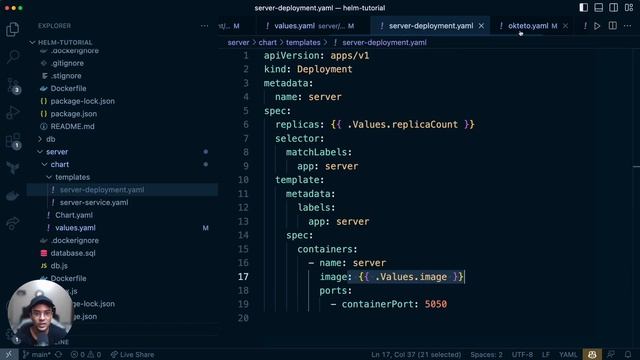640x360 pixels.
Task: Click on 'containerPort: 5050' line in editor
Action: click(389, 304)
